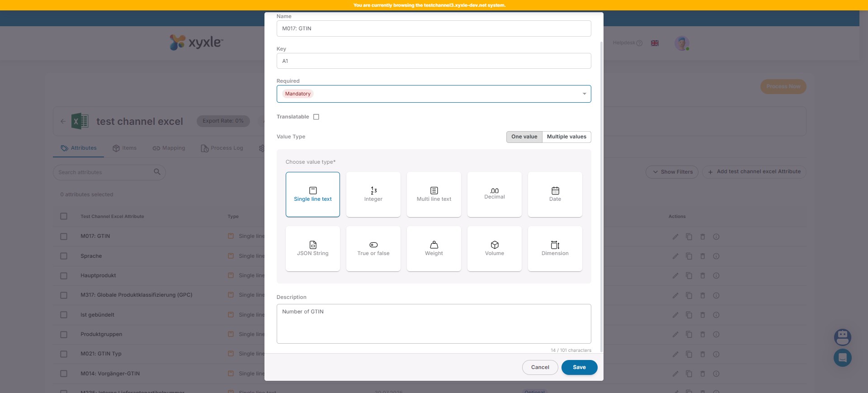Select the Dimension value type
Image resolution: width=868 pixels, height=393 pixels.
click(555, 249)
